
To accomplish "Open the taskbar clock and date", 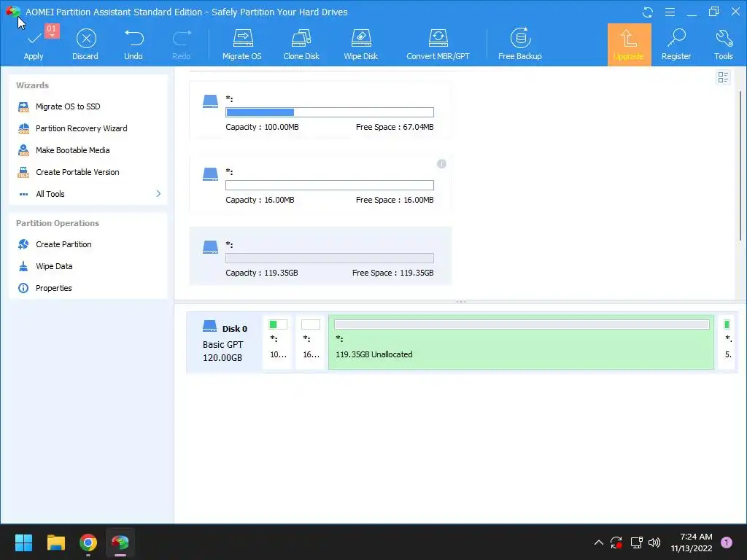I will click(x=692, y=542).
